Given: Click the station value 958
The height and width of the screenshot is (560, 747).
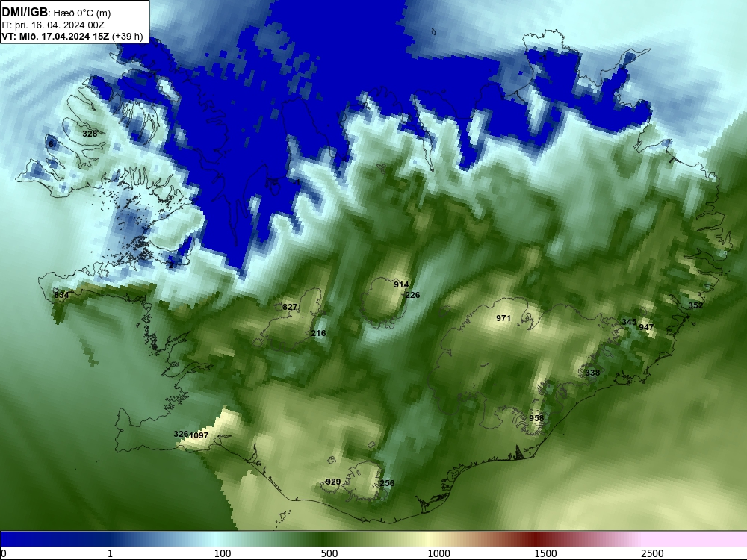Looking at the screenshot, I should tap(536, 419).
